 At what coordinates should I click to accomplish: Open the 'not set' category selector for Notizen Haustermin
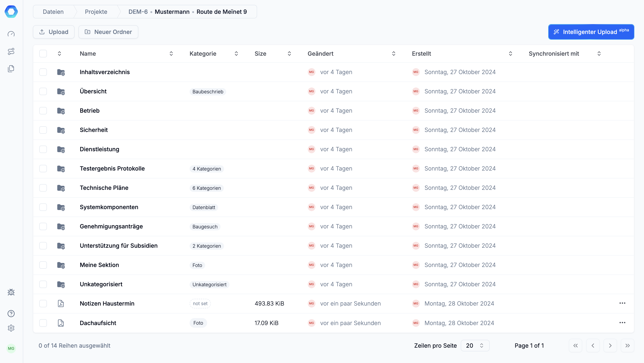click(200, 304)
